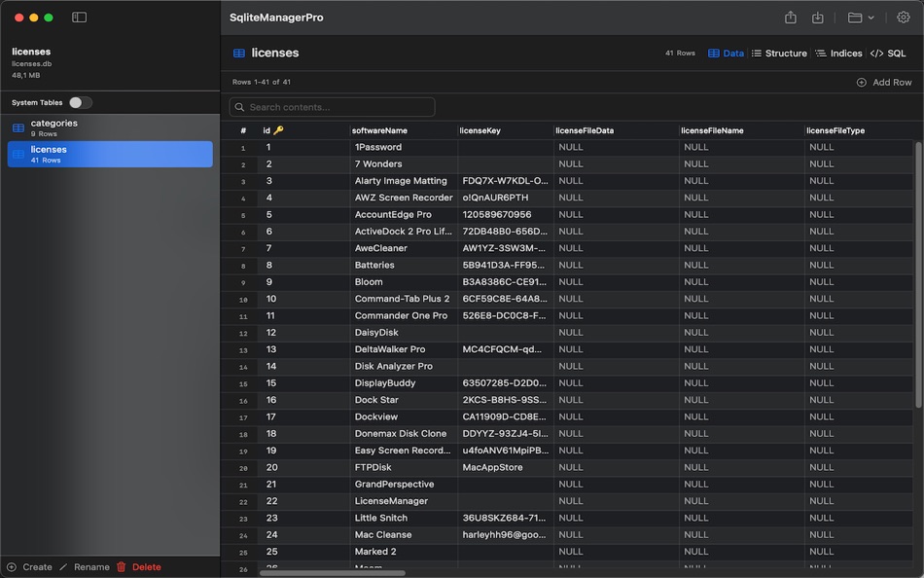Toggle the sidebar using the panel icon
924x578 pixels.
click(79, 17)
